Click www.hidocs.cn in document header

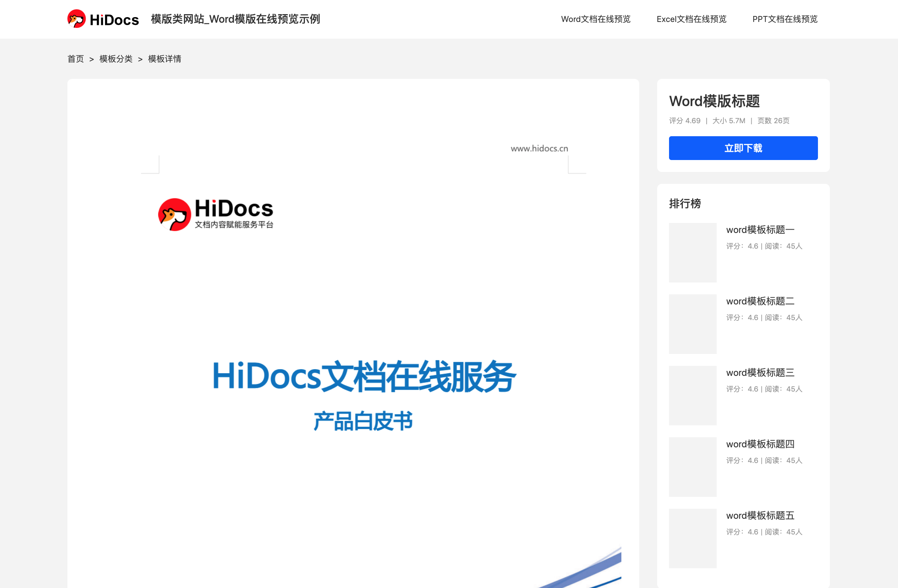[x=539, y=148]
